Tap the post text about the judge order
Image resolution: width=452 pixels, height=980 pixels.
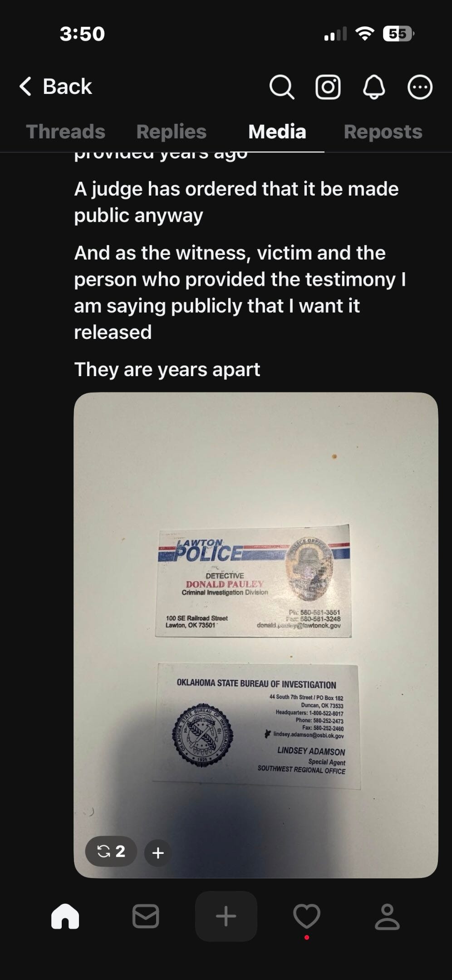point(236,202)
